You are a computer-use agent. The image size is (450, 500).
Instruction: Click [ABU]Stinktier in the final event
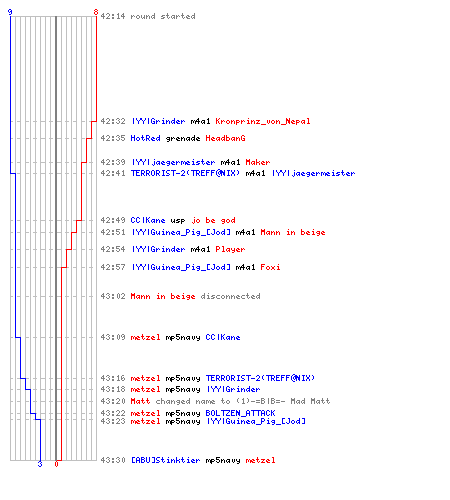pyautogui.click(x=165, y=460)
